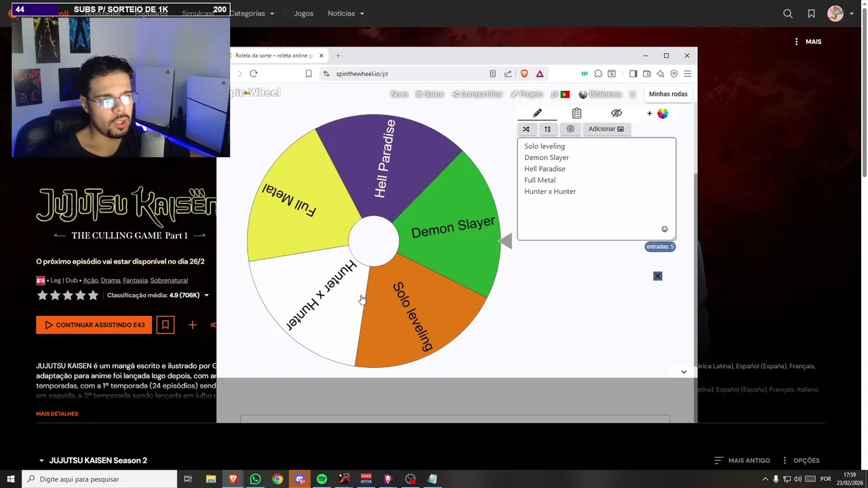Viewport: 868px width, 488px height.
Task: Click Salvar to save wheel
Action: click(x=430, y=94)
